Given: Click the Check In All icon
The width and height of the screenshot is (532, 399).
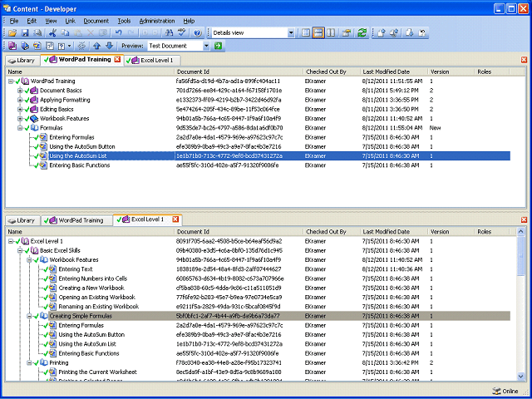Looking at the screenshot, I should click(x=394, y=33).
